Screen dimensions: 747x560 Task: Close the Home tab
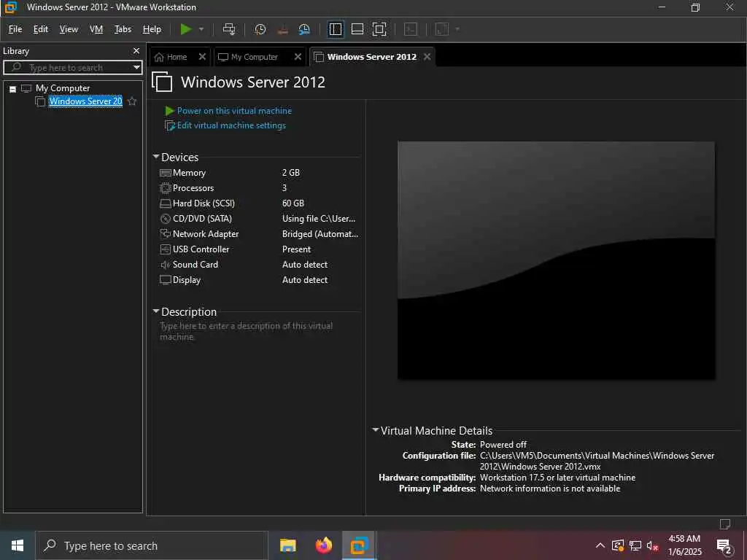point(202,57)
